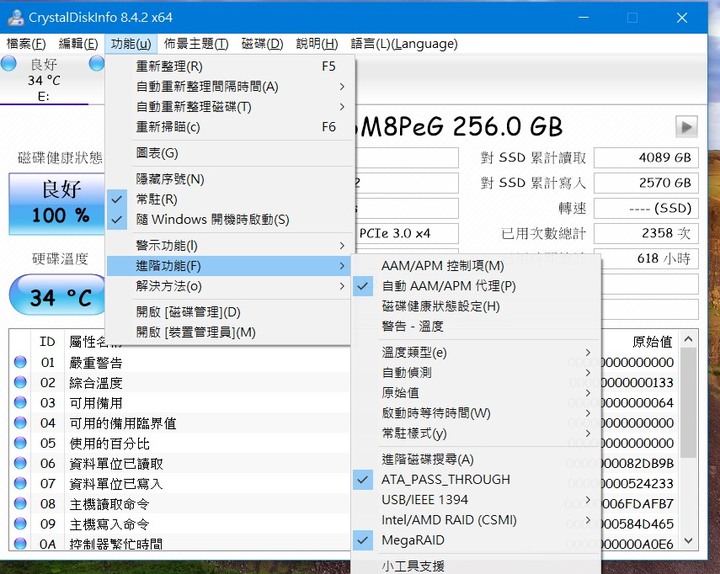Toggle 自動 AAM/APM 代理(P) option

point(476,286)
